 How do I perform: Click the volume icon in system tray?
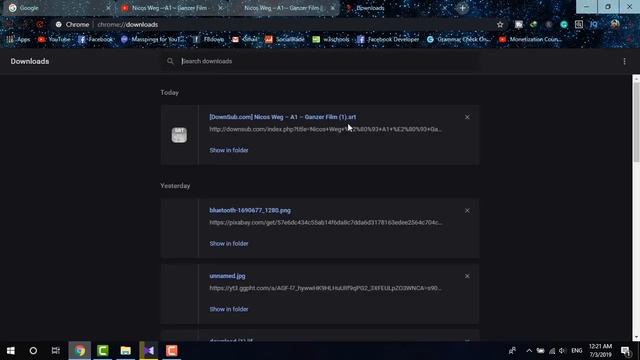point(562,351)
